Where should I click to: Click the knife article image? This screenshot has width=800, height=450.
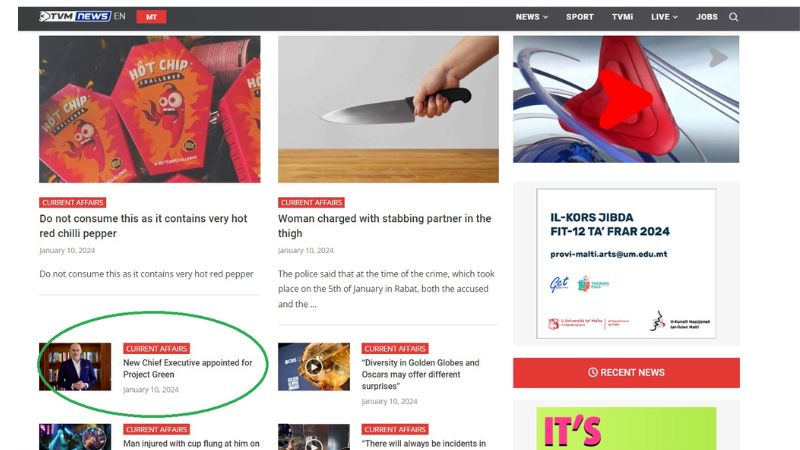point(388,109)
